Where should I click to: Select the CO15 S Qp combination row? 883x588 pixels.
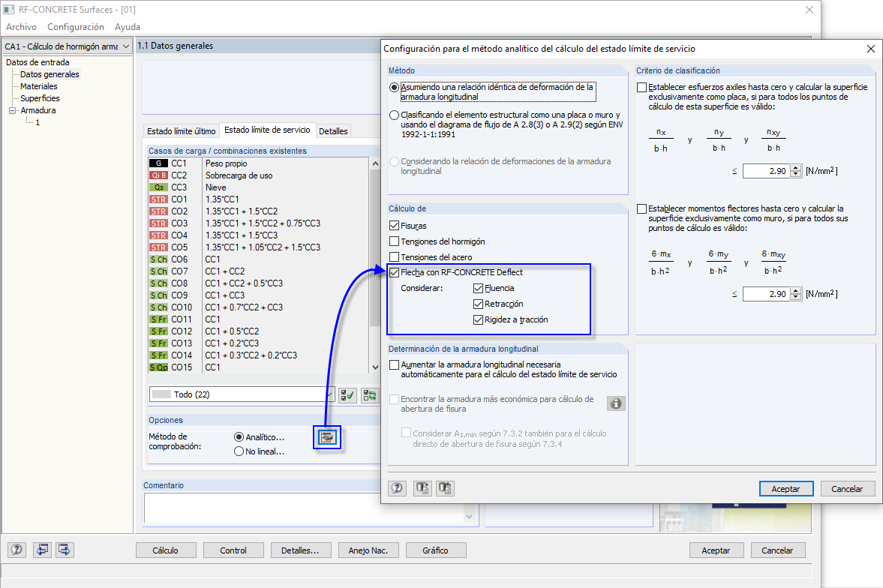click(259, 367)
